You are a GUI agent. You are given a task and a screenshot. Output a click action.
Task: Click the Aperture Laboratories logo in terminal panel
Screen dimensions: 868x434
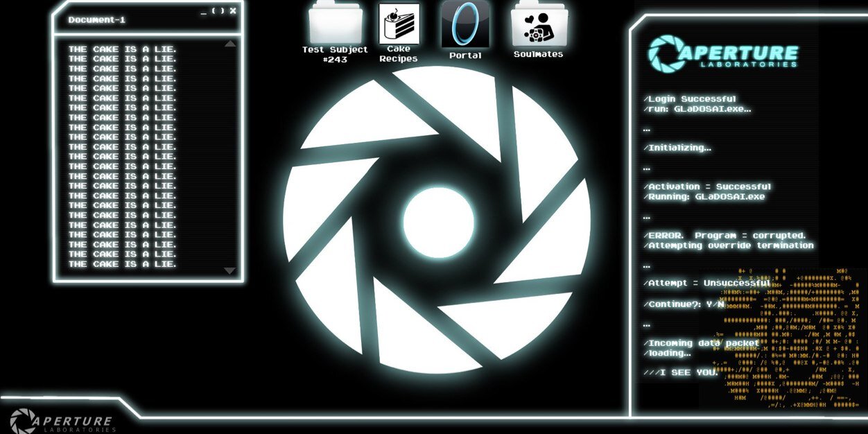722,53
